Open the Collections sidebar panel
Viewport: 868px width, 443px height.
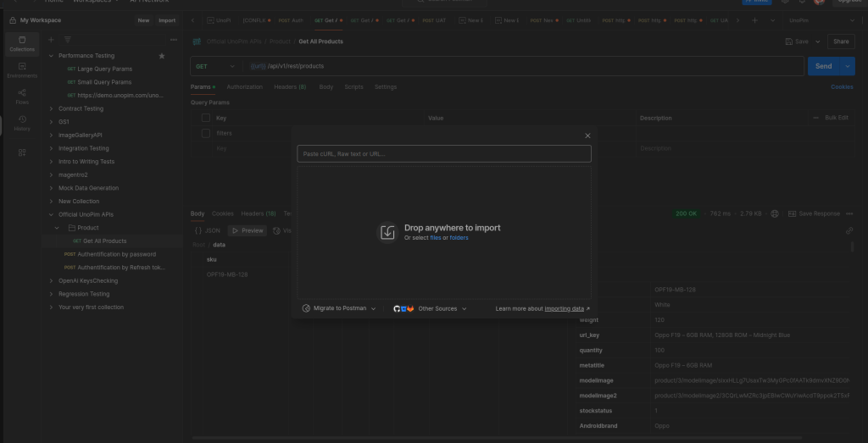(22, 43)
